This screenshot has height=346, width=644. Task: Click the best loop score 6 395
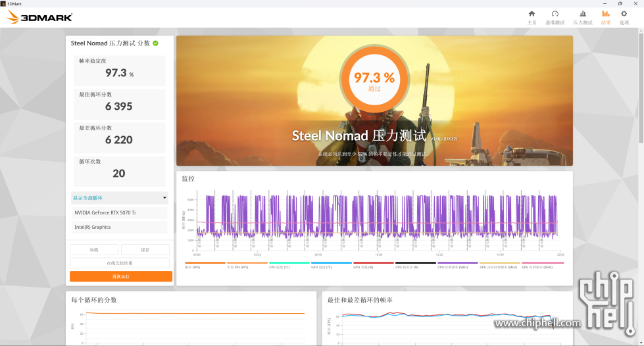pos(118,107)
